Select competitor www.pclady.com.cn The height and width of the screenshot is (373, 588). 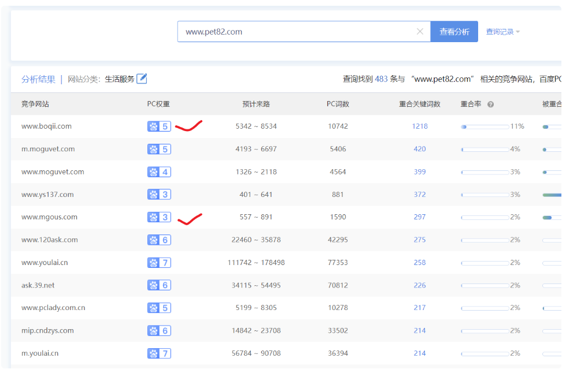coord(53,308)
